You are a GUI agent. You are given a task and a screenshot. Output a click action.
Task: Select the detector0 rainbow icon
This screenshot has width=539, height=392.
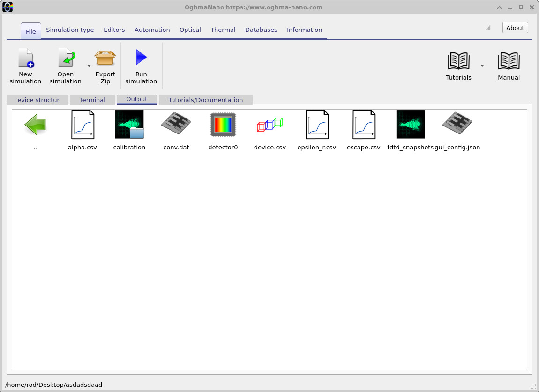pyautogui.click(x=223, y=125)
